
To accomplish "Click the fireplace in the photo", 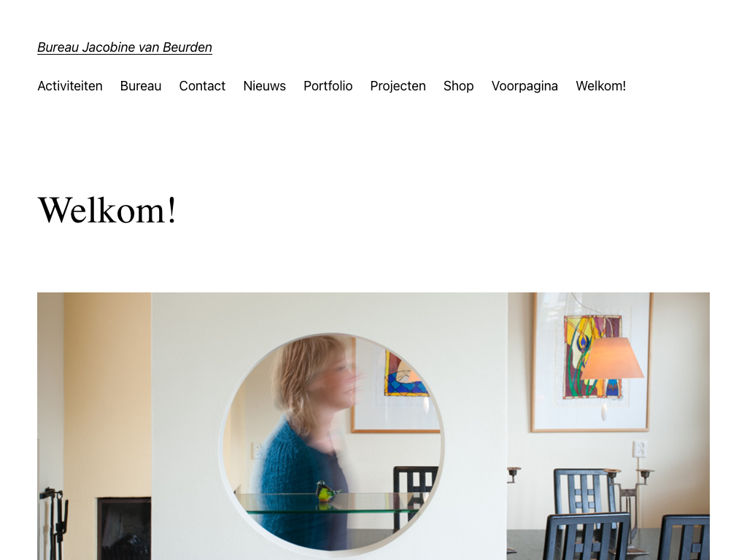I will [x=124, y=529].
